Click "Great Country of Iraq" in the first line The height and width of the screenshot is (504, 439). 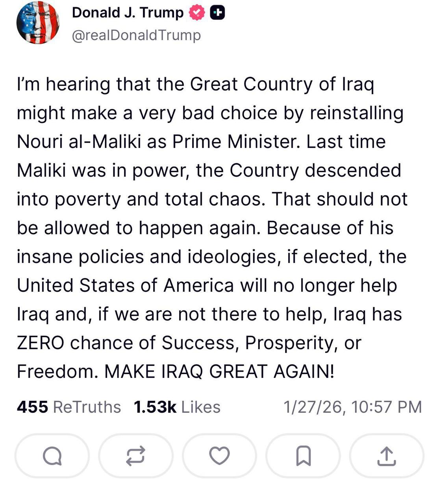(282, 84)
